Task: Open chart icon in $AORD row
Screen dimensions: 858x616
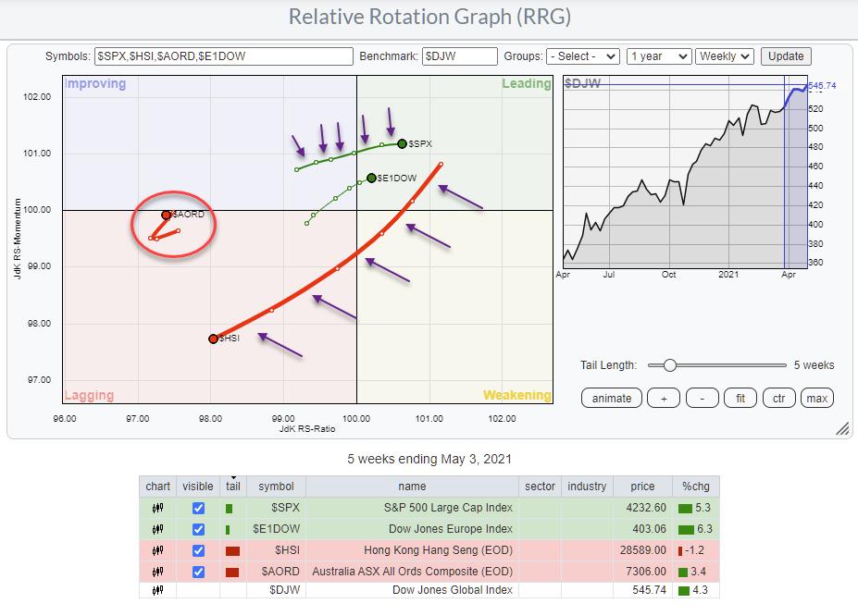Action: click(x=157, y=572)
